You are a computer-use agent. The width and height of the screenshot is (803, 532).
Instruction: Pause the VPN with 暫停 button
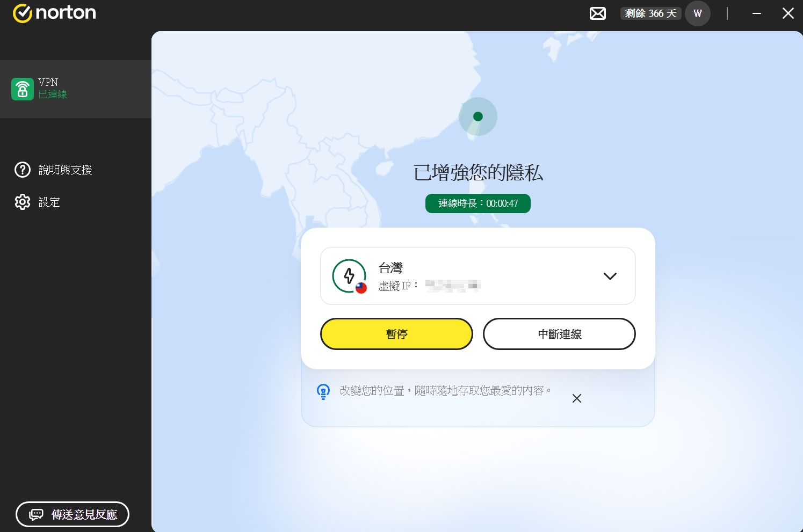coord(396,334)
